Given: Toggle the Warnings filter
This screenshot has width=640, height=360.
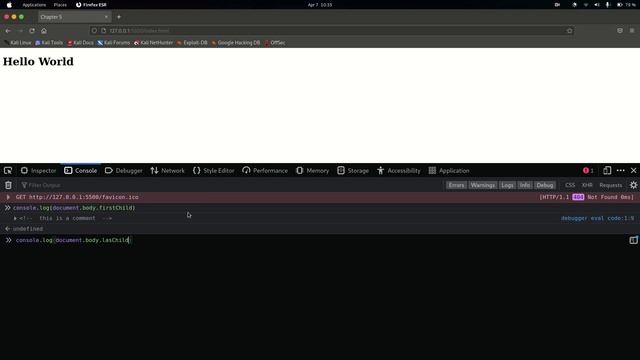Looking at the screenshot, I should coord(482,185).
